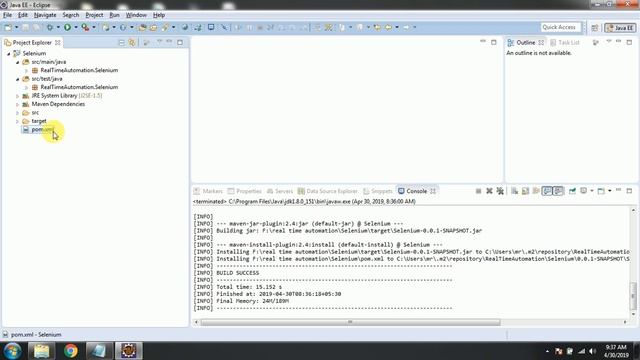The height and width of the screenshot is (360, 640).
Task: Toggle Show Console on standard error change
Action: pos(558,191)
